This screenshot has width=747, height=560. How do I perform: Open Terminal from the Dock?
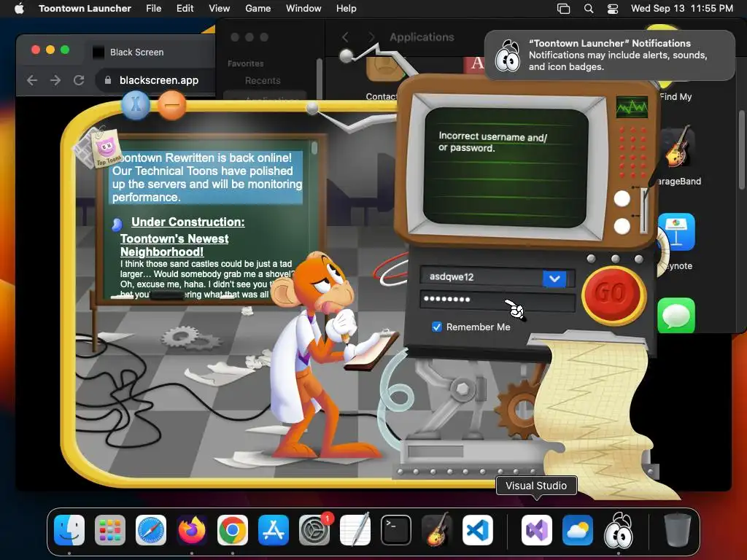tap(396, 530)
